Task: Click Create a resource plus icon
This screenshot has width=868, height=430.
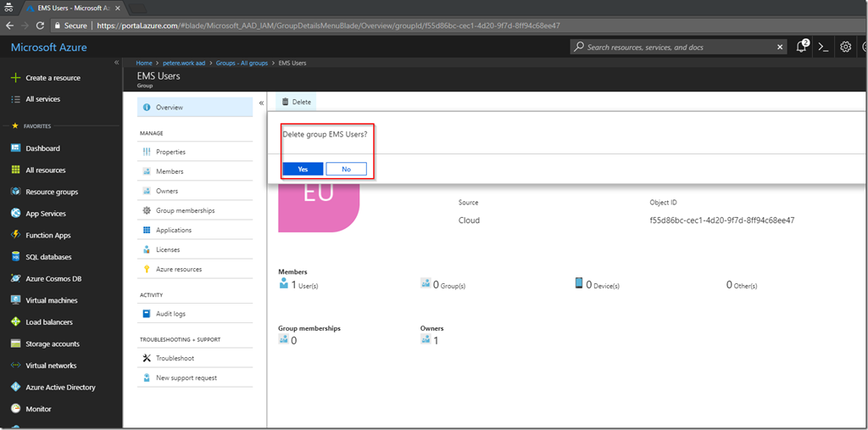Action: coord(15,78)
